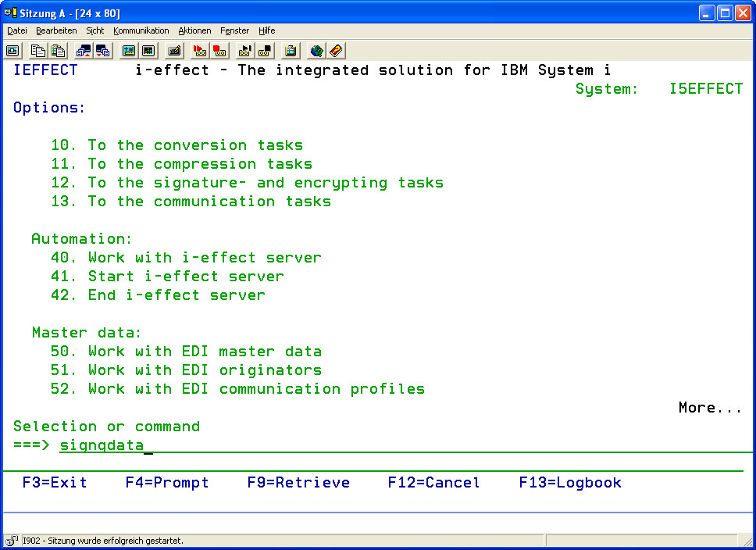
Task: Click the Receive File from Host icon
Action: tap(103, 51)
